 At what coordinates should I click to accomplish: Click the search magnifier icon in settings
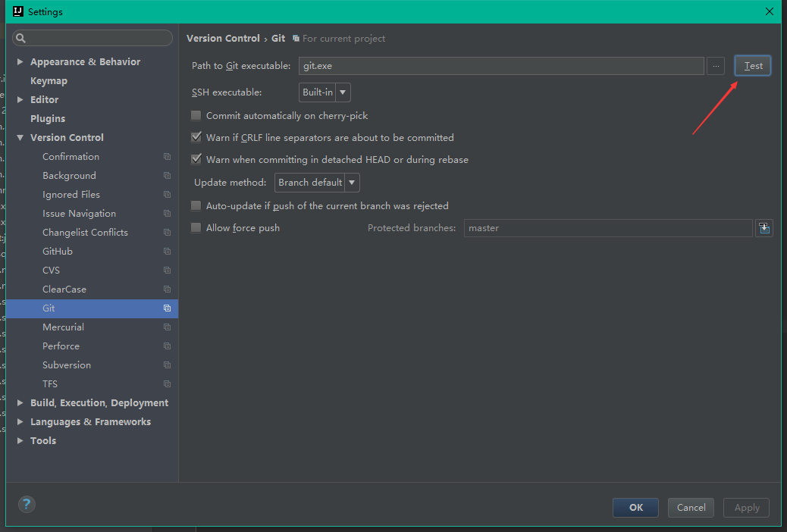(20, 38)
